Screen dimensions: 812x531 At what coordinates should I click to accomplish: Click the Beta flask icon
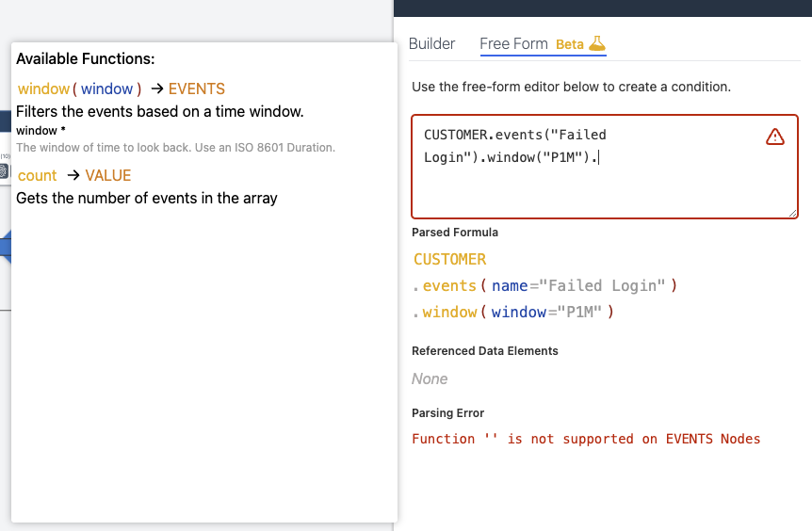[597, 43]
